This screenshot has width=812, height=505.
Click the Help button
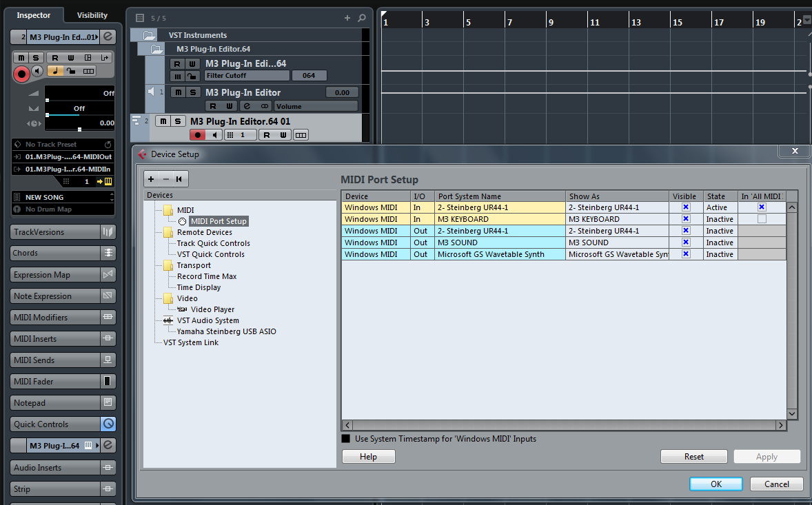368,456
